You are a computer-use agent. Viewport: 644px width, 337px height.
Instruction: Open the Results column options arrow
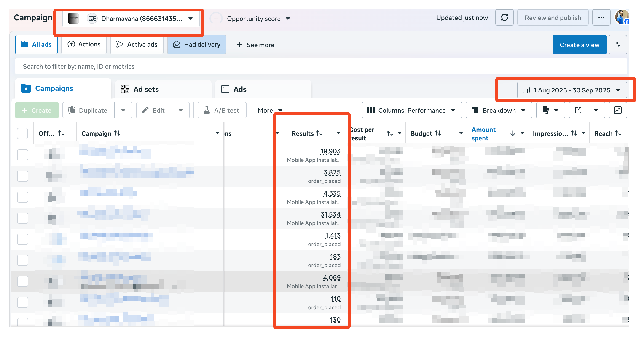pyautogui.click(x=338, y=133)
